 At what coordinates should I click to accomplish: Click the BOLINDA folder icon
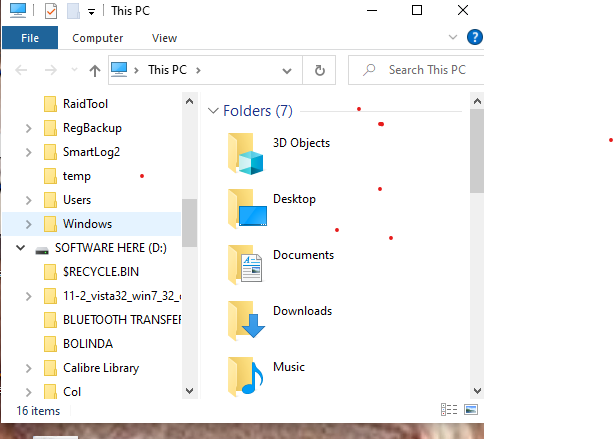pyautogui.click(x=50, y=344)
